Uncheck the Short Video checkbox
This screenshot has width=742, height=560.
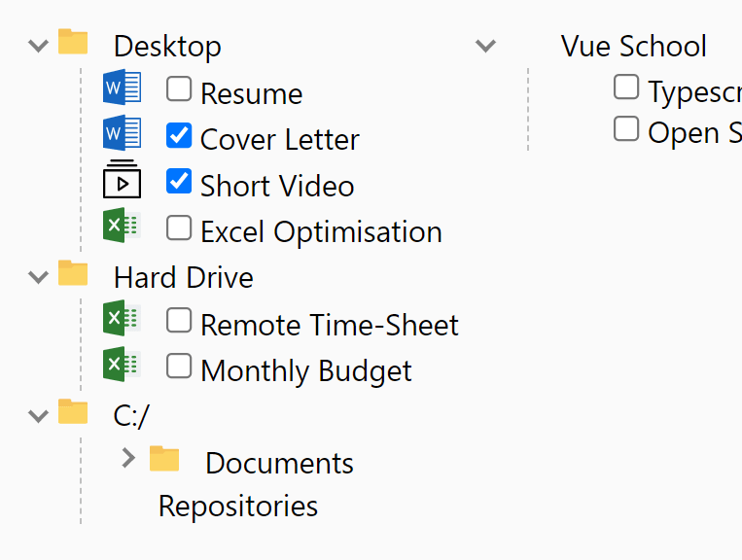[x=179, y=181]
